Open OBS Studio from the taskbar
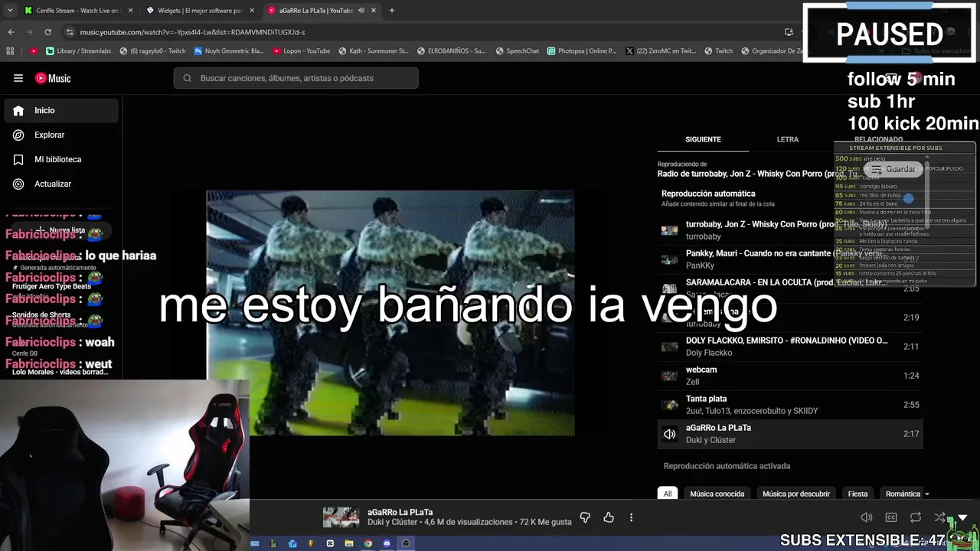The width and height of the screenshot is (980, 551). tap(406, 543)
